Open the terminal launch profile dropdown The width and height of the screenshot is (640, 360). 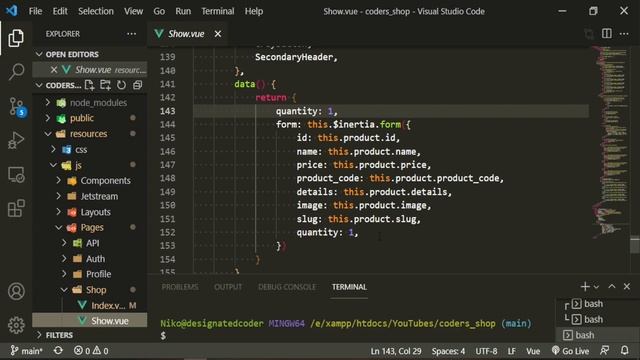pos(596,287)
